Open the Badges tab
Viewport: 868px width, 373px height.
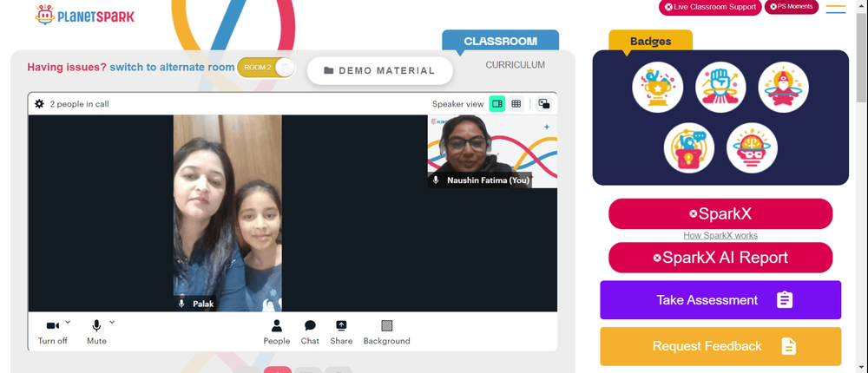click(650, 41)
